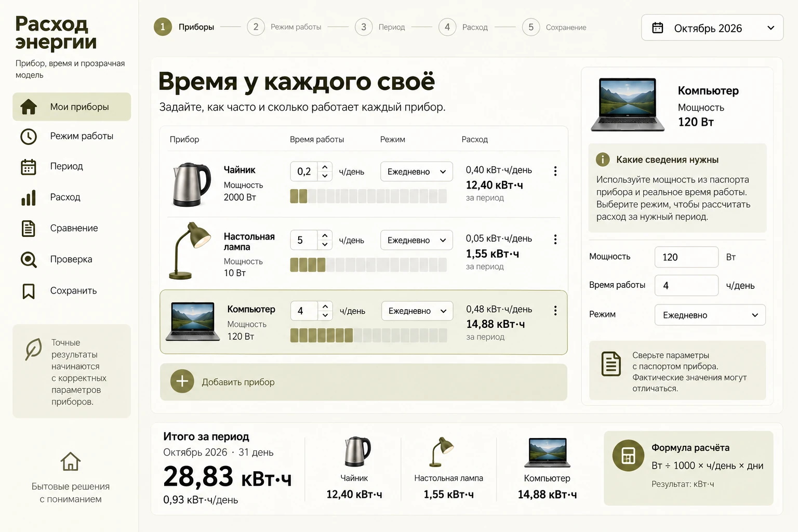Go to step 1 Приборы
This screenshot has width=798, height=532.
pyautogui.click(x=184, y=27)
